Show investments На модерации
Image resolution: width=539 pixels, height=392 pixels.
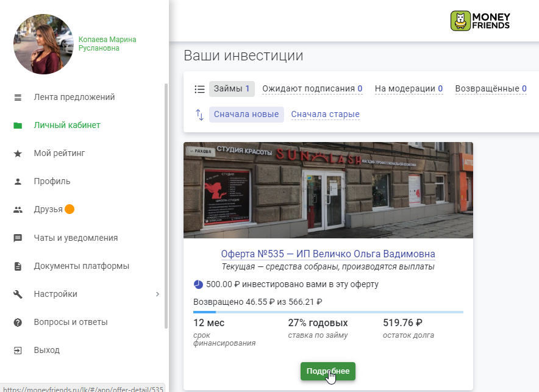(x=409, y=89)
